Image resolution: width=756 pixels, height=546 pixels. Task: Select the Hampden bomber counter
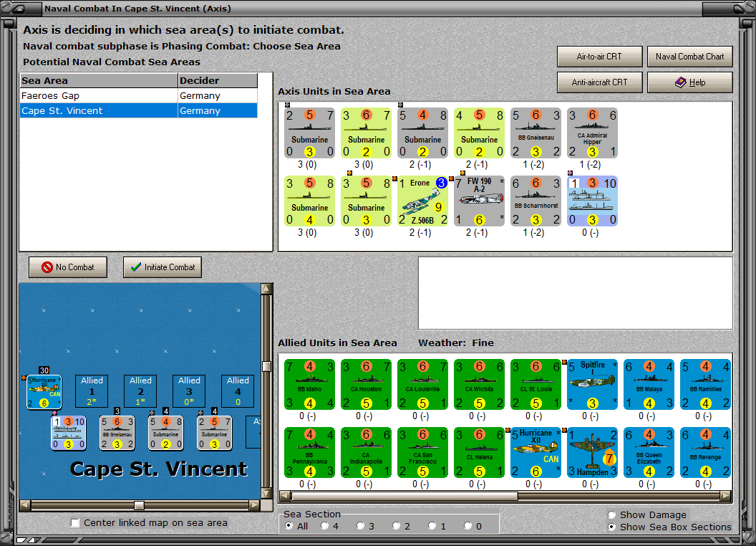(x=592, y=452)
